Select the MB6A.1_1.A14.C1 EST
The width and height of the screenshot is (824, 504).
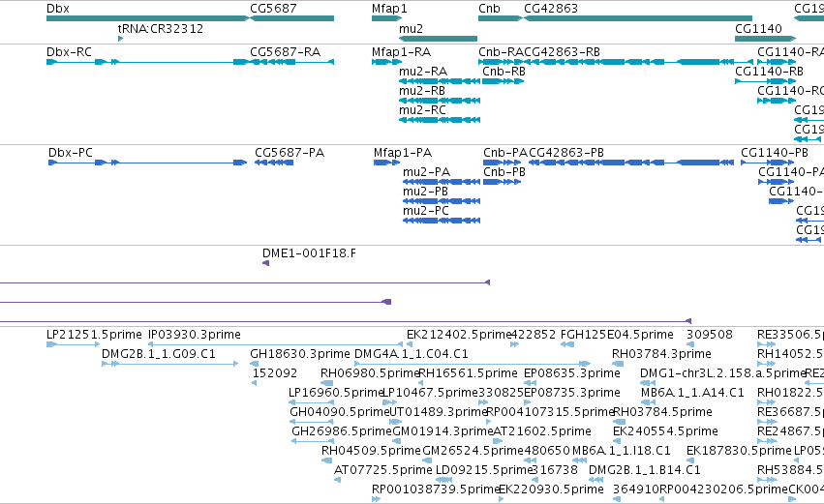tap(648, 402)
